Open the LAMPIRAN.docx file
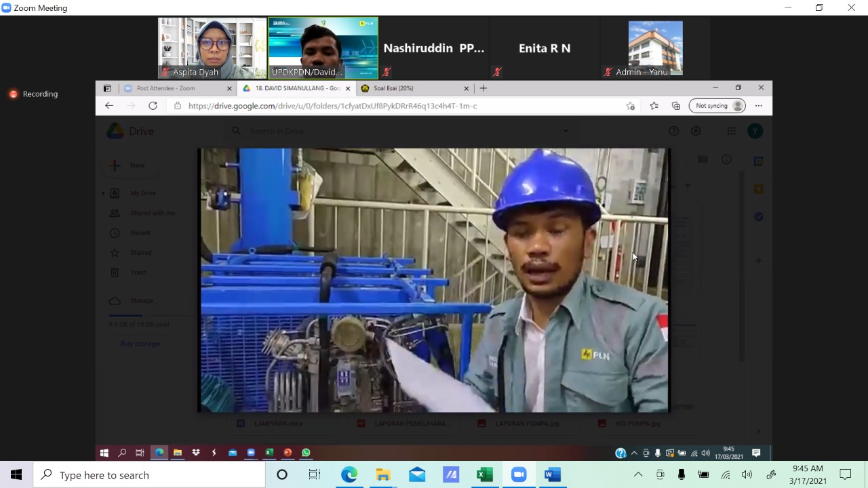Image resolution: width=868 pixels, height=488 pixels. coord(278,423)
